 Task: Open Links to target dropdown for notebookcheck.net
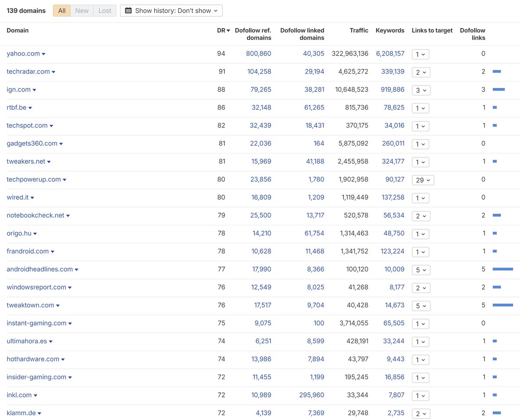[x=421, y=216]
